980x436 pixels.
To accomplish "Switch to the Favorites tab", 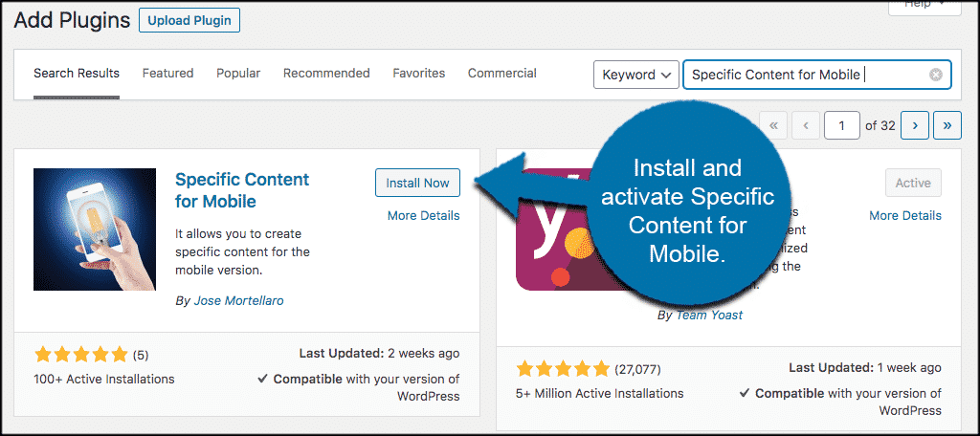I will point(419,73).
